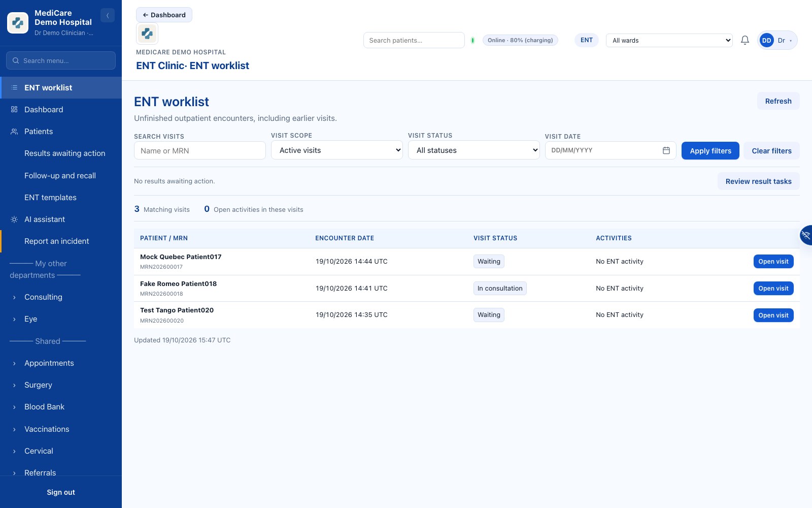Click the MediCare hospital logo in sidebar
Viewport: 812px width, 508px height.
[18, 23]
